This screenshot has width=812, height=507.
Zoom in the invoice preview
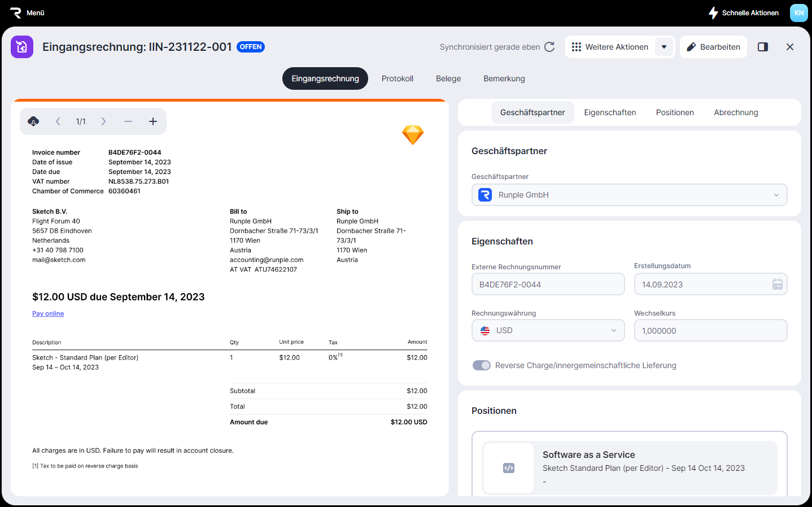click(153, 121)
